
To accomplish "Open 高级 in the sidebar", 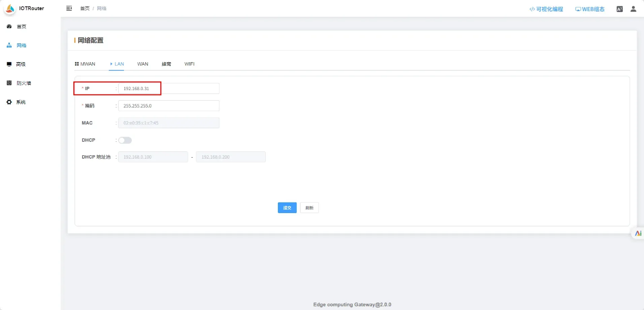I will point(21,64).
